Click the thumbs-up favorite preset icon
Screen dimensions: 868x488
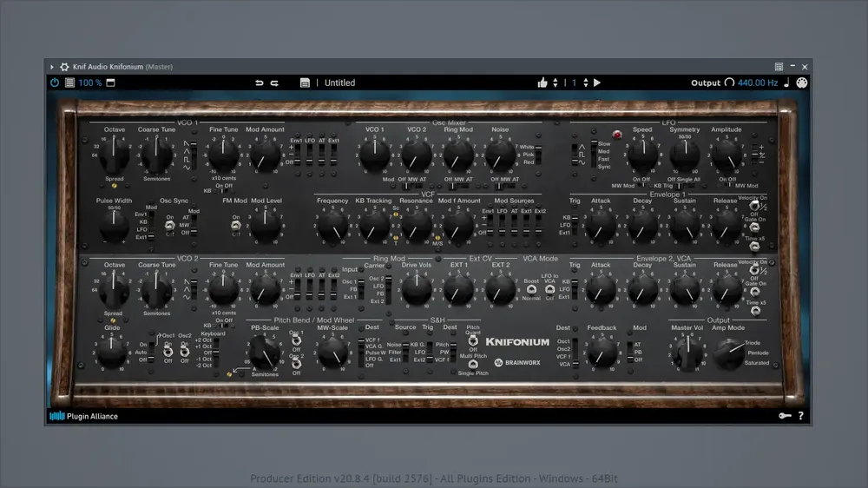point(542,82)
